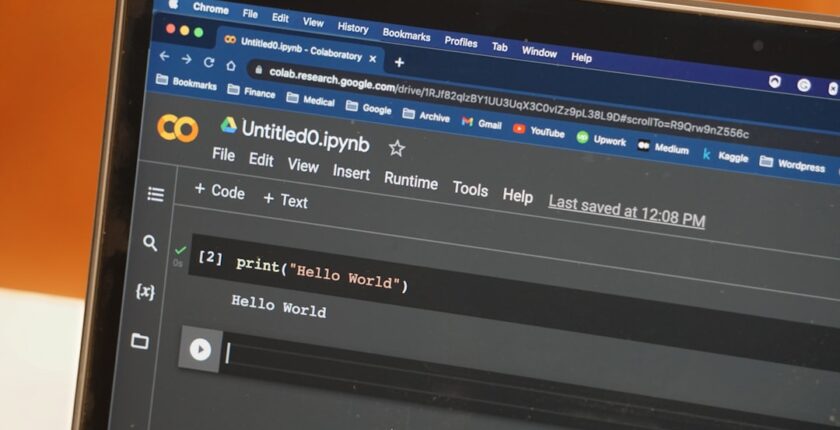Image resolution: width=840 pixels, height=430 pixels.
Task: Open the Insert menu in Colab
Action: pyautogui.click(x=351, y=172)
